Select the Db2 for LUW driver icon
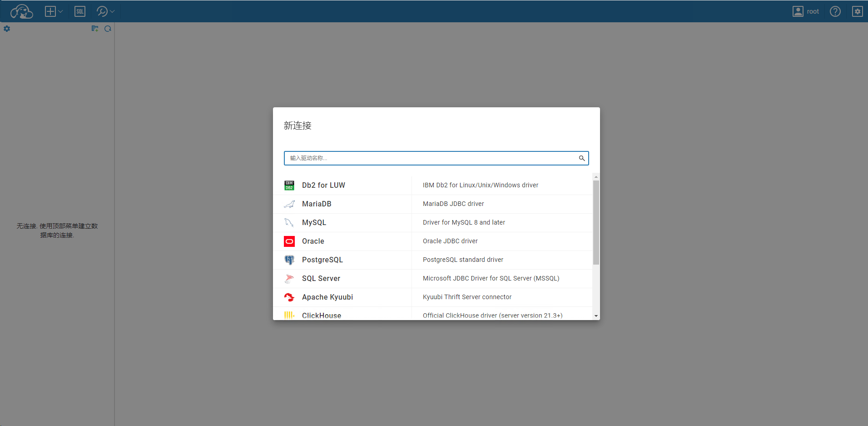868x426 pixels. click(x=289, y=185)
